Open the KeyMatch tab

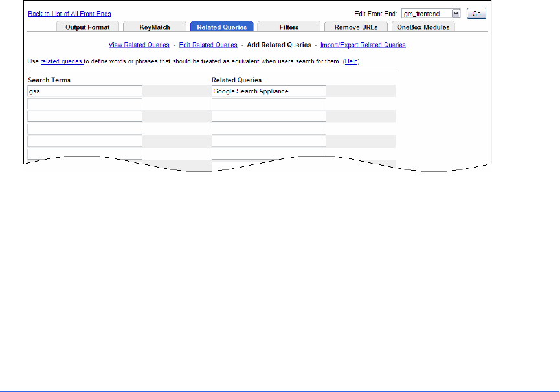[x=154, y=27]
